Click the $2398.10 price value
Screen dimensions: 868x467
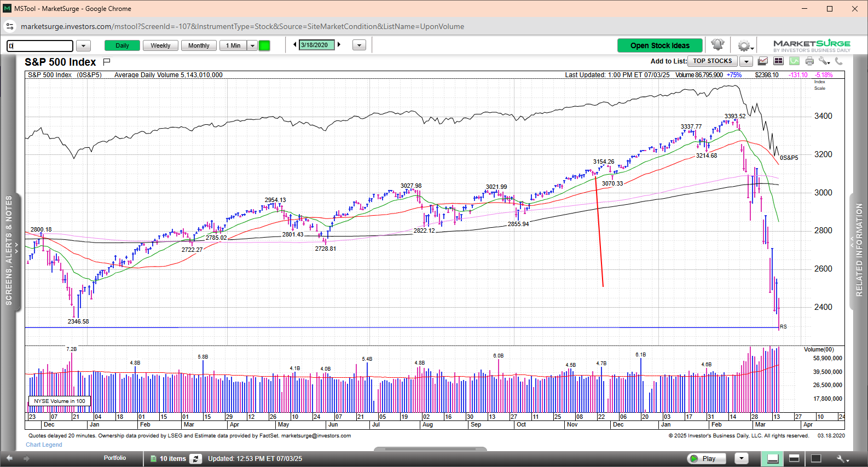pyautogui.click(x=767, y=75)
